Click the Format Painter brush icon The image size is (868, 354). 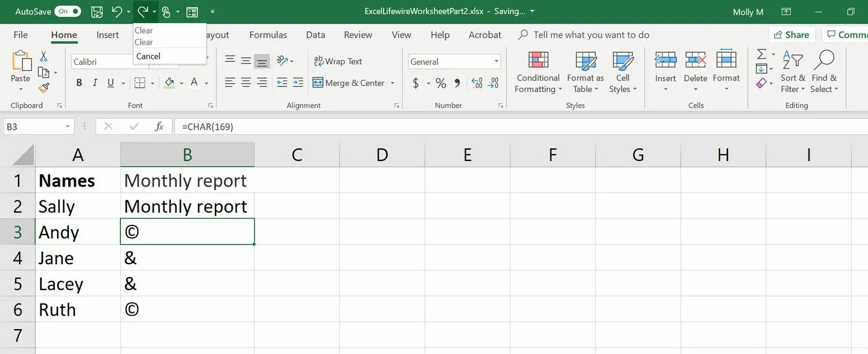(x=43, y=88)
